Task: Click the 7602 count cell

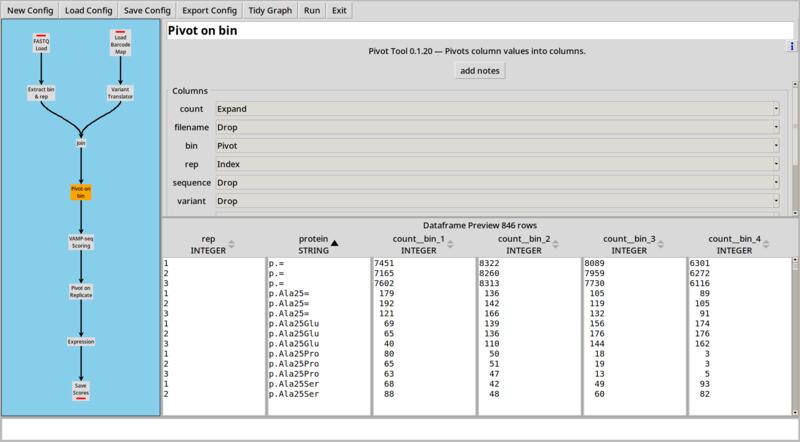Action: (384, 283)
